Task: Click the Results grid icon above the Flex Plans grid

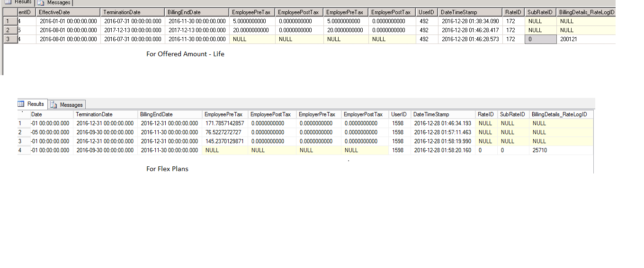Action: pyautogui.click(x=21, y=104)
